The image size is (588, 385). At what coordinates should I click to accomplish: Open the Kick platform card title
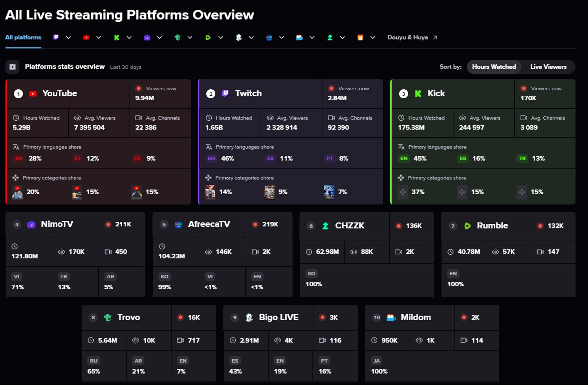436,93
